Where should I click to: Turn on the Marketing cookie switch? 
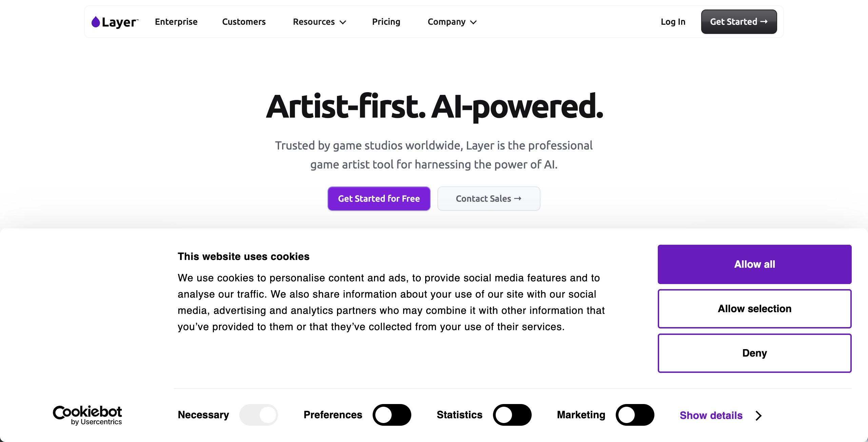click(635, 415)
